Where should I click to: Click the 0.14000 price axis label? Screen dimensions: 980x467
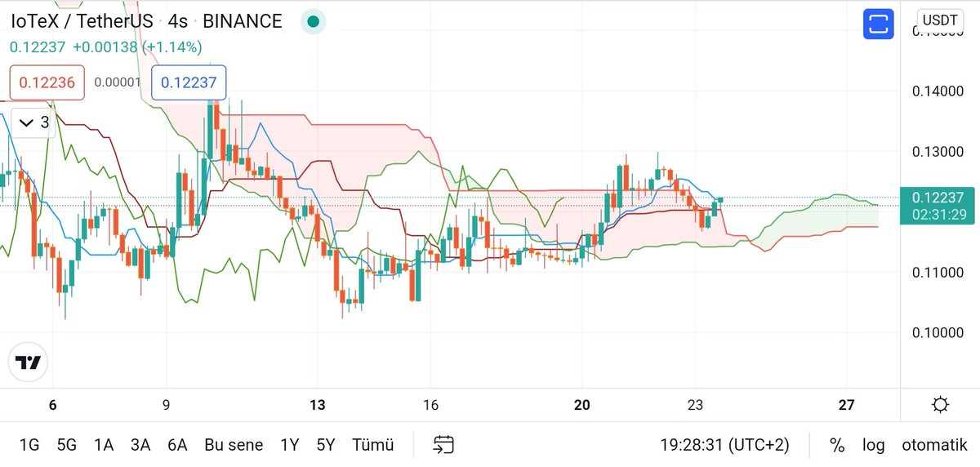(938, 91)
